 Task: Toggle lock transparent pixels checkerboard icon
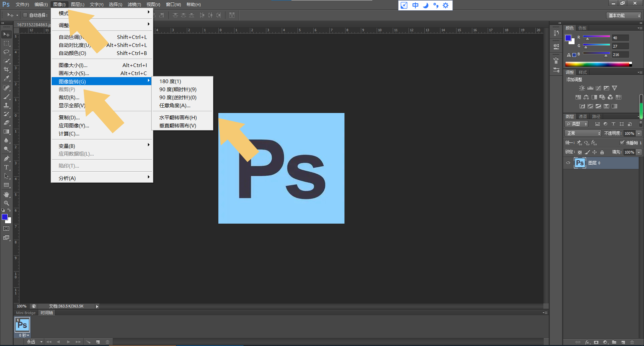point(580,152)
